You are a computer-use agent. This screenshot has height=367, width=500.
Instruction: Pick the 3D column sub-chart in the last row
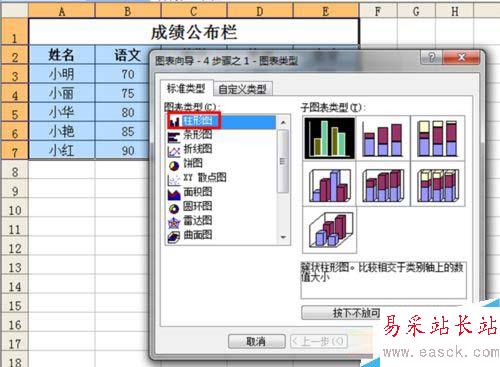(329, 230)
